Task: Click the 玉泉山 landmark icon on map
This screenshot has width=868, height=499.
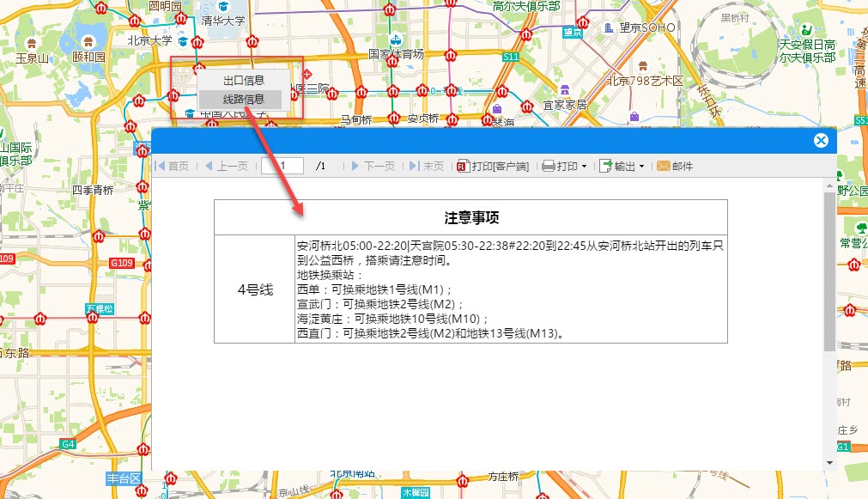Action: coord(32,44)
